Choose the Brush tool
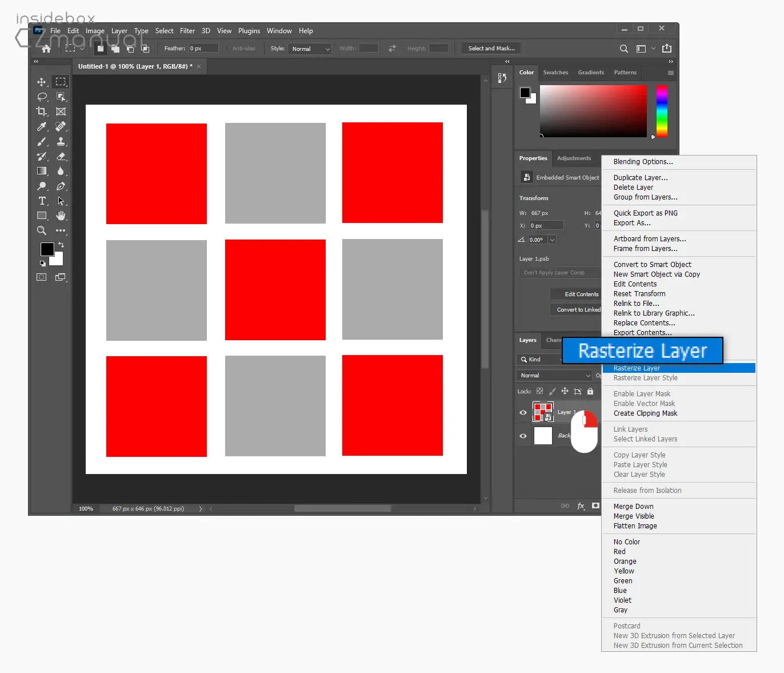Image resolution: width=784 pixels, height=673 pixels. pos(42,141)
